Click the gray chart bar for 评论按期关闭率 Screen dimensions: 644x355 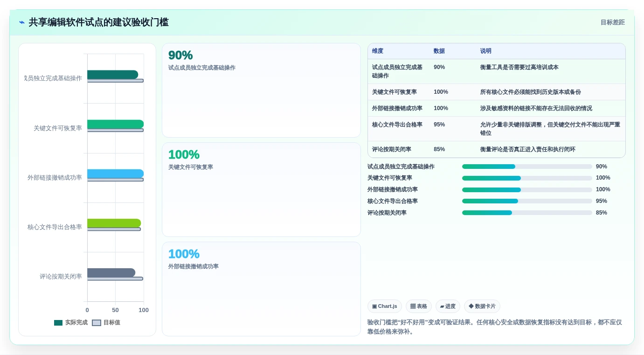point(111,272)
